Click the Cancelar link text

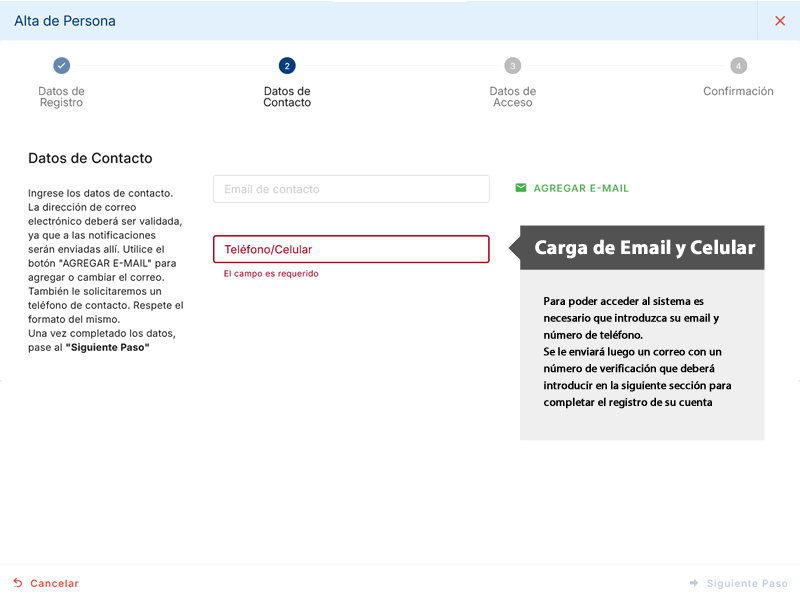tap(54, 583)
